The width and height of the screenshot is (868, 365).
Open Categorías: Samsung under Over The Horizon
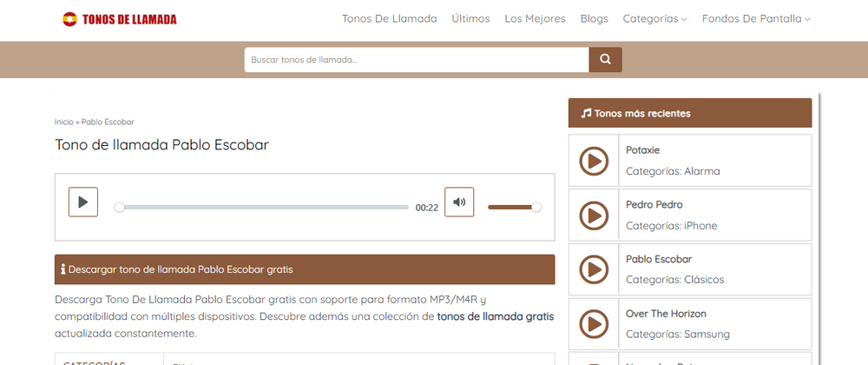click(678, 334)
